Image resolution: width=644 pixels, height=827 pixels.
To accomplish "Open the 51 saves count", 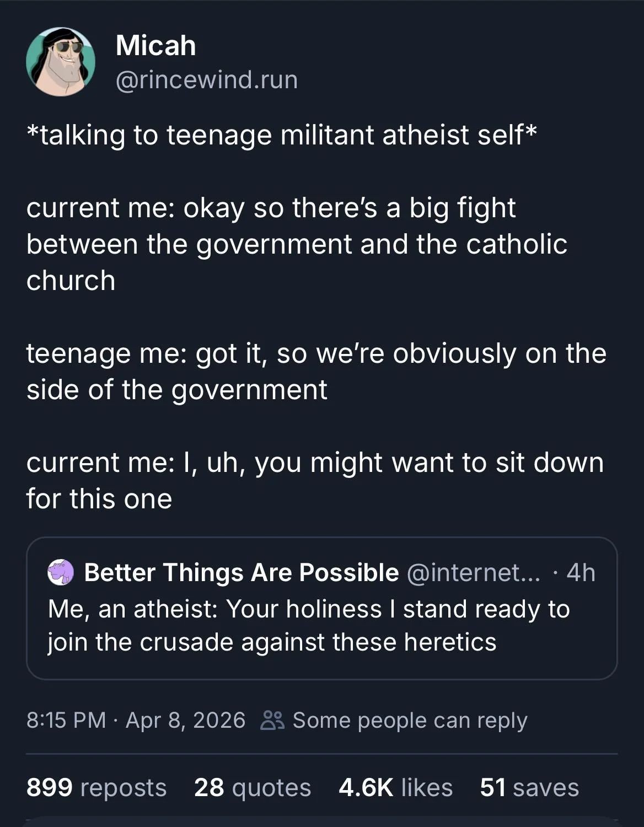I will (x=529, y=787).
